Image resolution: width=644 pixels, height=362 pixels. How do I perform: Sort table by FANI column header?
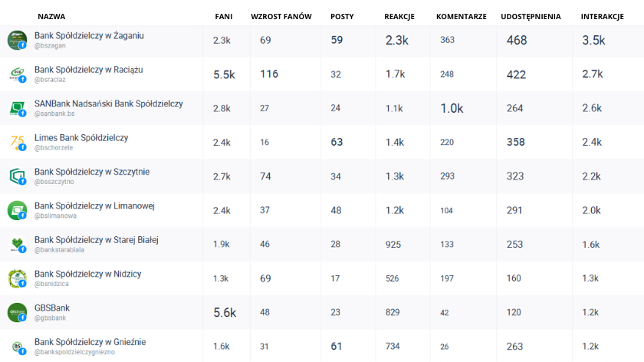tap(223, 16)
